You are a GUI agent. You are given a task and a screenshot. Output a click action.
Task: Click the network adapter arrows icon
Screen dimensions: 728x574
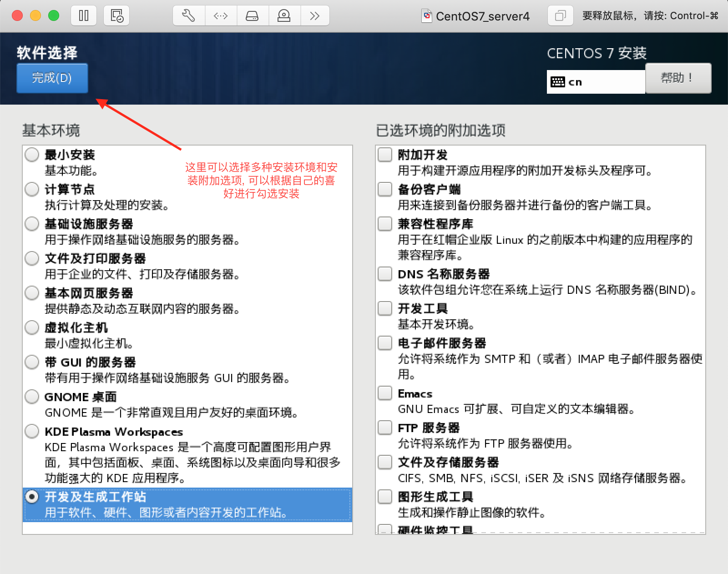[x=221, y=16]
